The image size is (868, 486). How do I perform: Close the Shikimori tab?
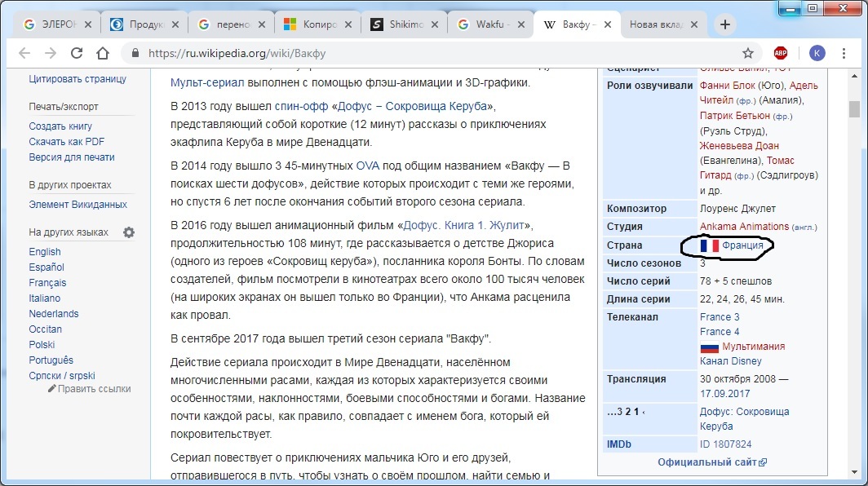click(435, 24)
